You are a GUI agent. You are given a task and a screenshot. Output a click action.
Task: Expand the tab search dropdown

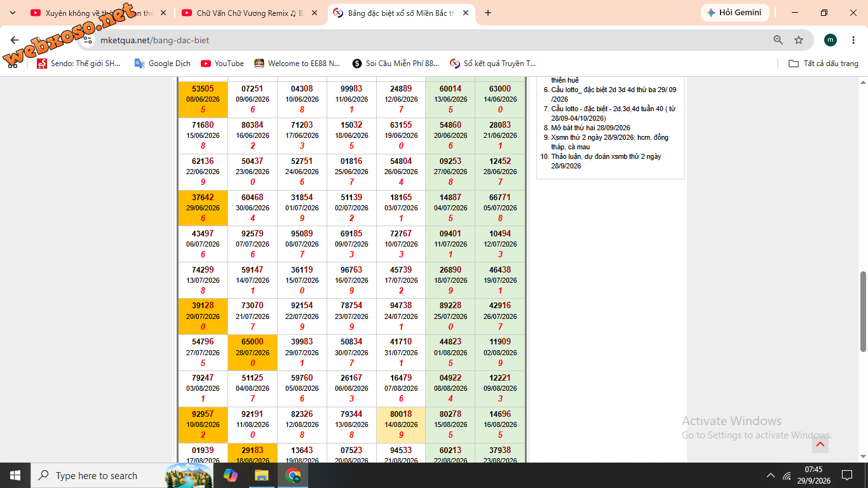[x=13, y=13]
